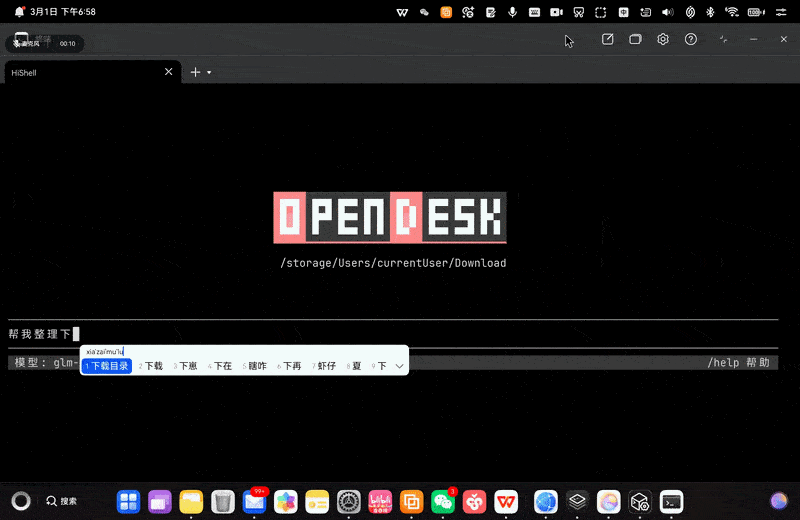Expand more IME candidates chevron
800x520 pixels.
point(399,366)
